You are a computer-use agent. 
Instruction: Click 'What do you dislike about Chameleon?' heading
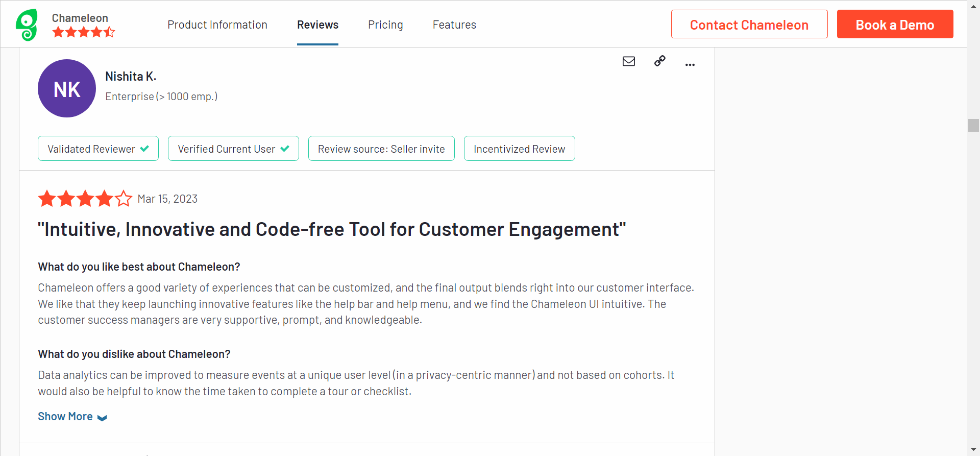click(134, 354)
